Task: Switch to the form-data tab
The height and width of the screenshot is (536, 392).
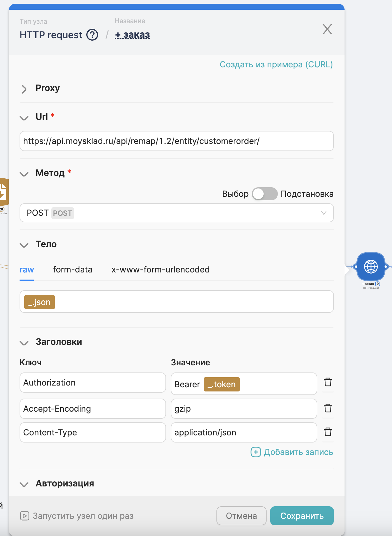Action: tap(73, 269)
